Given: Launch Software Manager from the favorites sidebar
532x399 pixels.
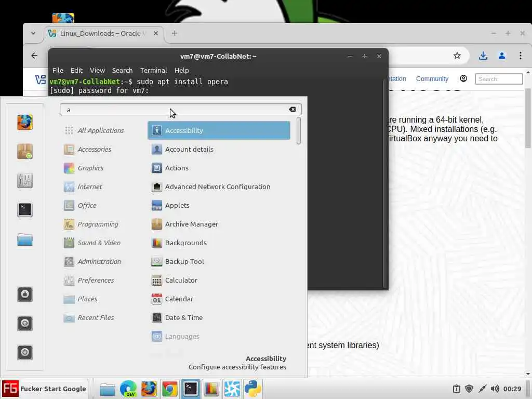Looking at the screenshot, I should [25, 151].
